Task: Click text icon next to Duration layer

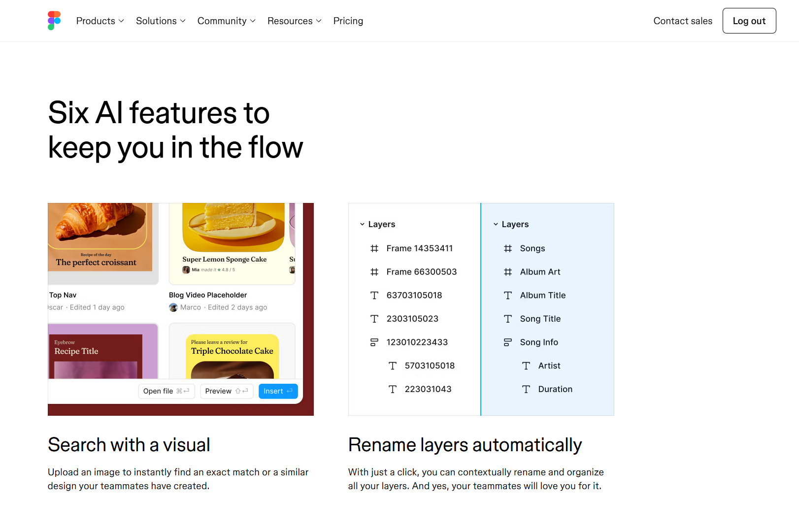Action: [x=526, y=389]
